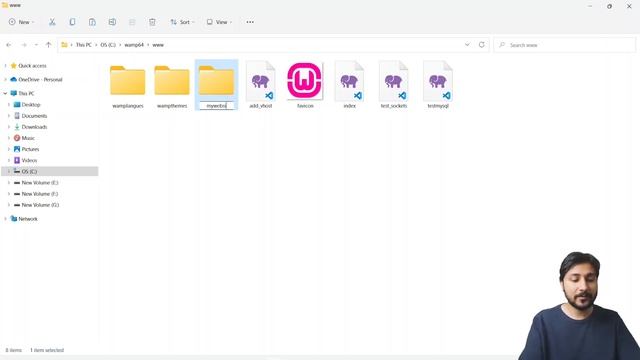
Task: Click the Rename icon in toolbar
Action: [x=112, y=22]
